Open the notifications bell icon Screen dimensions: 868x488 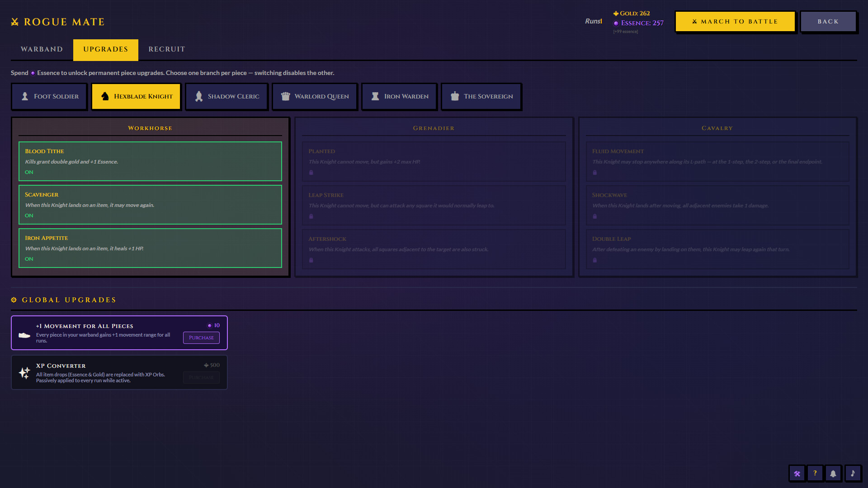coord(833,473)
